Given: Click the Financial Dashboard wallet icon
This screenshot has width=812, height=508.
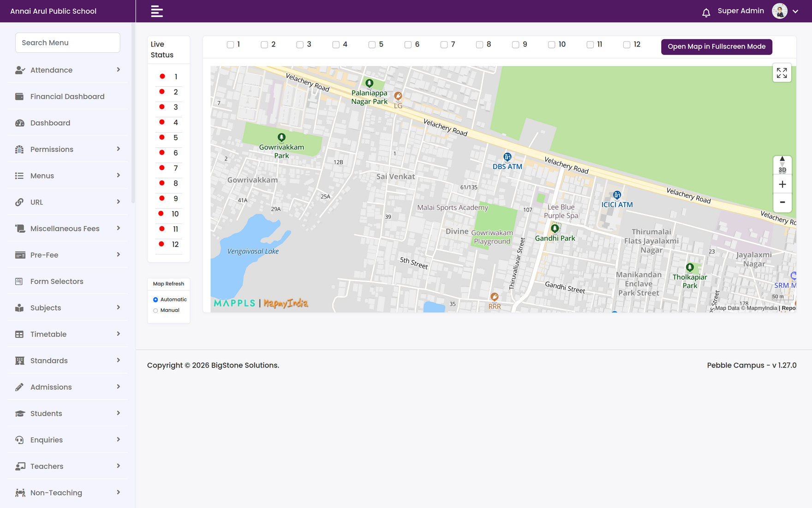Looking at the screenshot, I should tap(19, 97).
